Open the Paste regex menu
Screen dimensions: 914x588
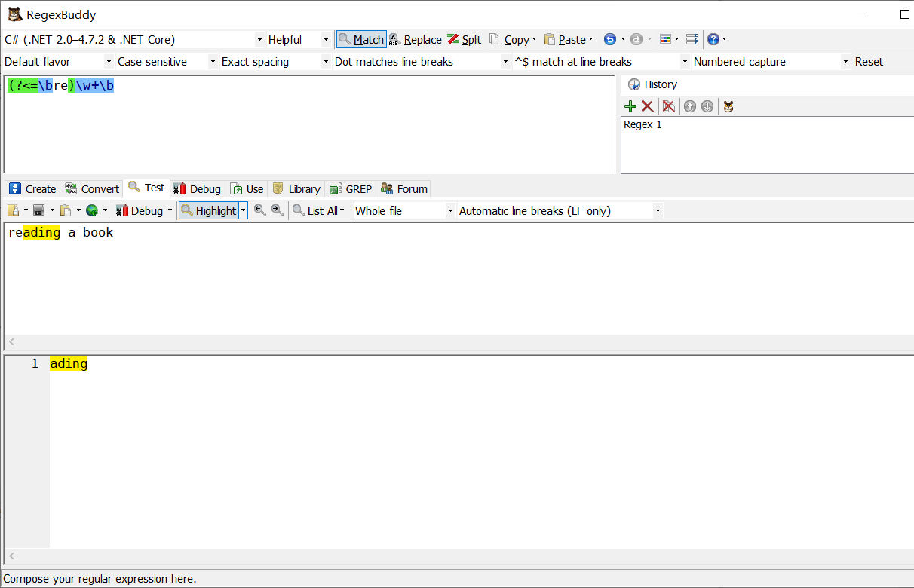click(568, 39)
